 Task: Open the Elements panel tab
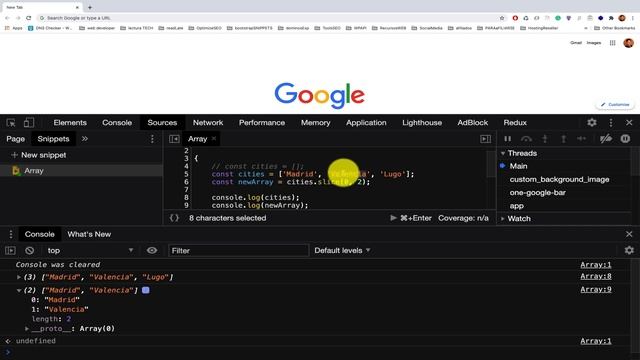70,122
